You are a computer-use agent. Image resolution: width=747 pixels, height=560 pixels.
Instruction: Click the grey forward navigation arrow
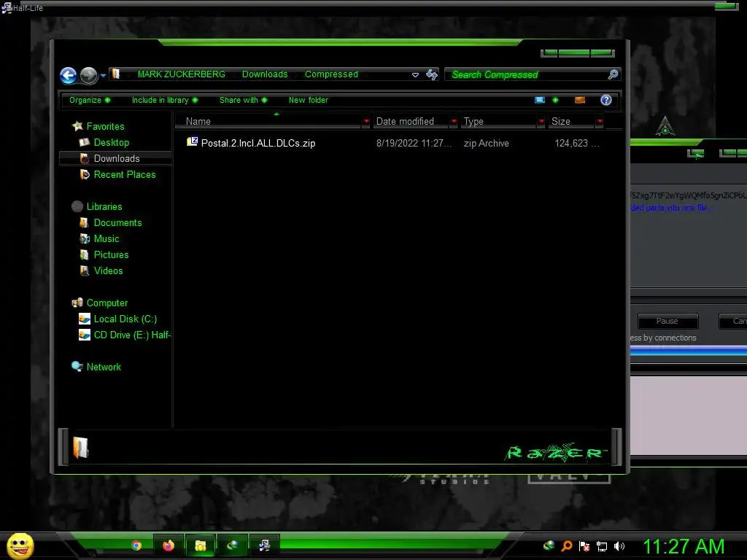[x=88, y=75]
